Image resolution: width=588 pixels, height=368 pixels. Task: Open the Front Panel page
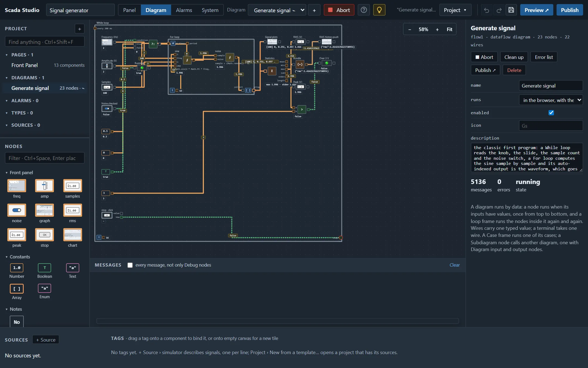(45, 65)
